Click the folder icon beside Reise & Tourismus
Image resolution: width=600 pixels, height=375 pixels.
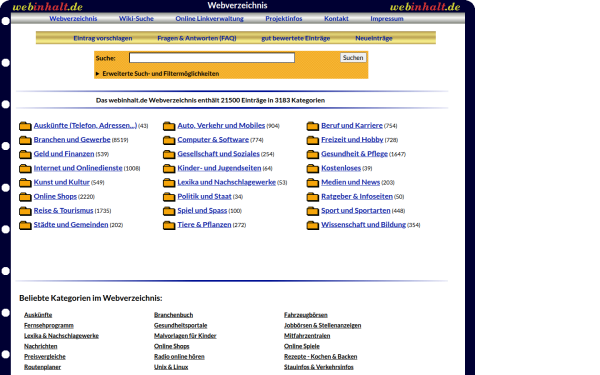[x=25, y=211]
